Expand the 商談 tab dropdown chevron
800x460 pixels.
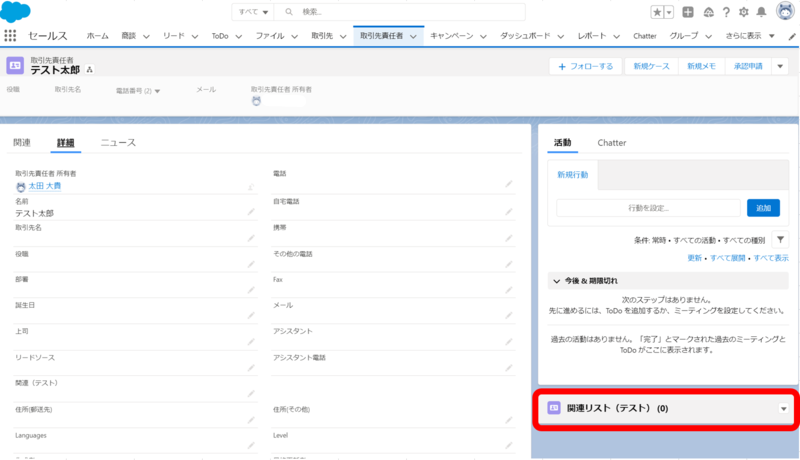pos(146,36)
